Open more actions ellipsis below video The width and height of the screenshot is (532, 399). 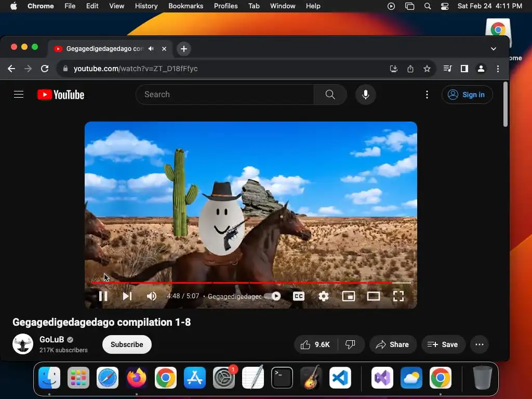coord(480,344)
